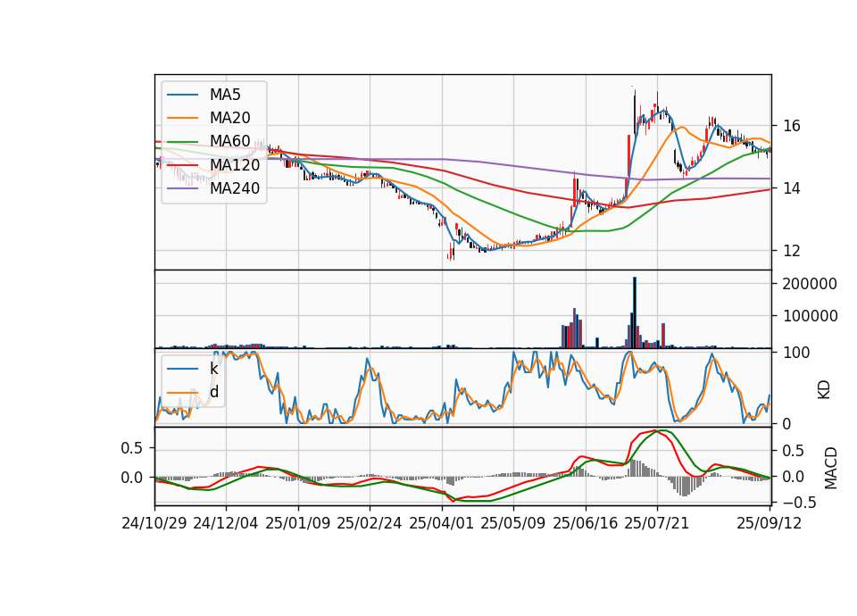Viewport: 857px width, 616px height.
Task: Click the 24/10/29 date axis label
Action: (x=154, y=523)
